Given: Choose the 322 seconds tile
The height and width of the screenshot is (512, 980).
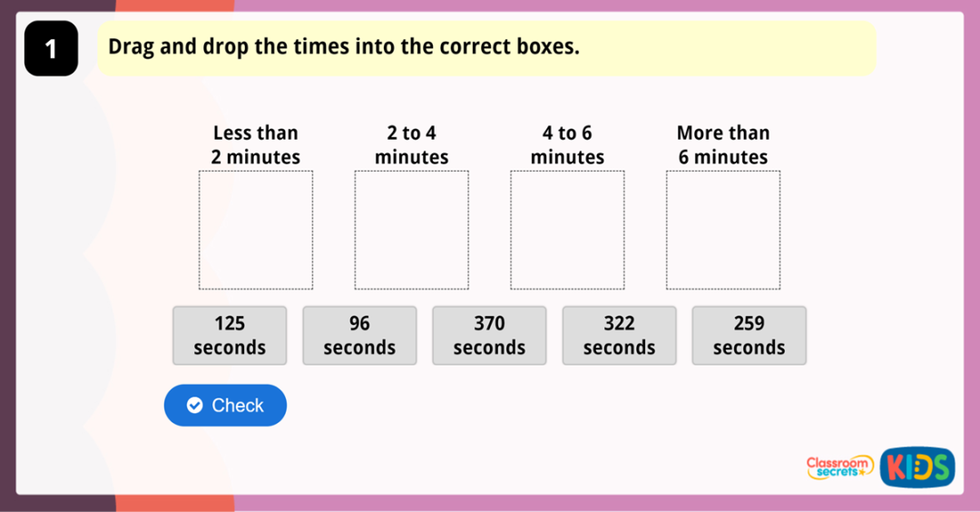Looking at the screenshot, I should click(x=619, y=335).
